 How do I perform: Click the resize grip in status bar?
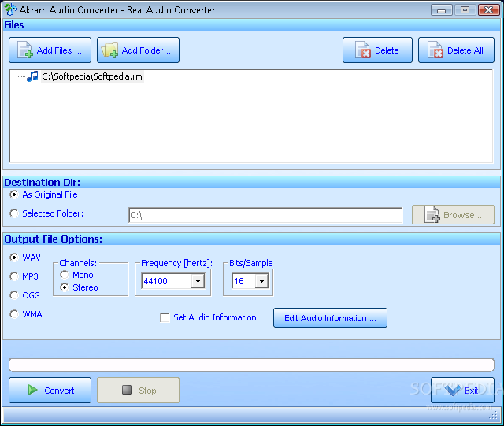[x=493, y=416]
